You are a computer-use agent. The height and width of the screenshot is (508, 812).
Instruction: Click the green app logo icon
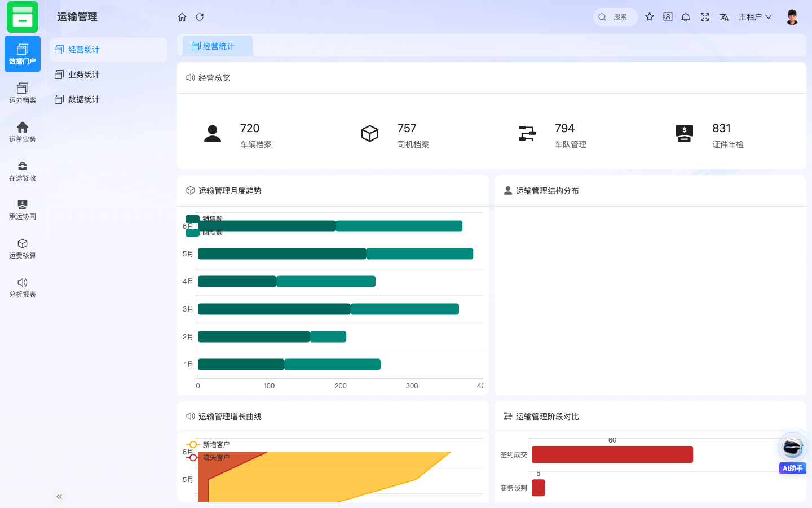coord(23,17)
